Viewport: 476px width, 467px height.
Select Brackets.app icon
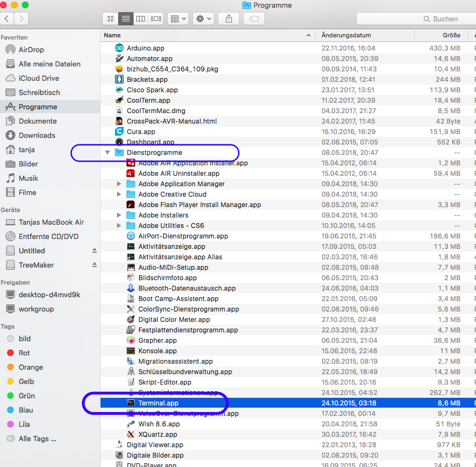pos(119,79)
